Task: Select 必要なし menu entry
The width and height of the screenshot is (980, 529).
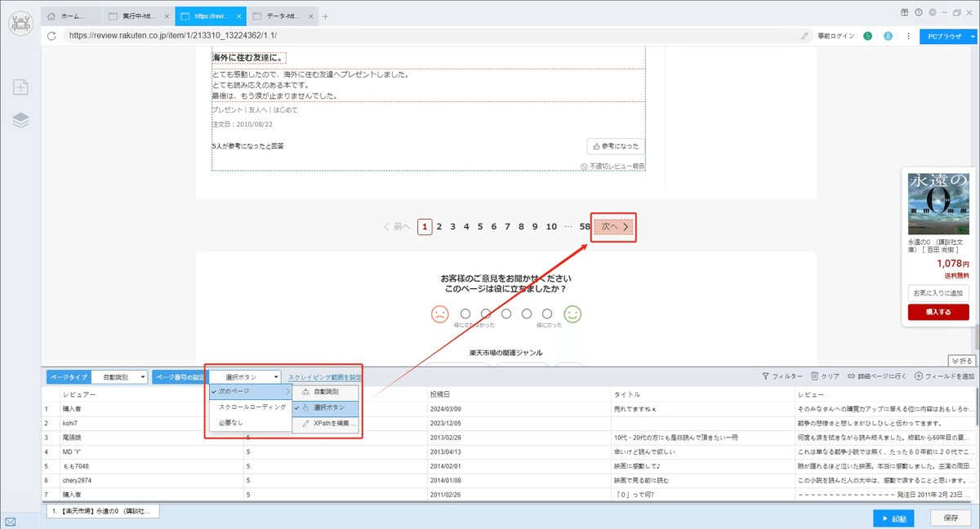Action: [x=249, y=423]
